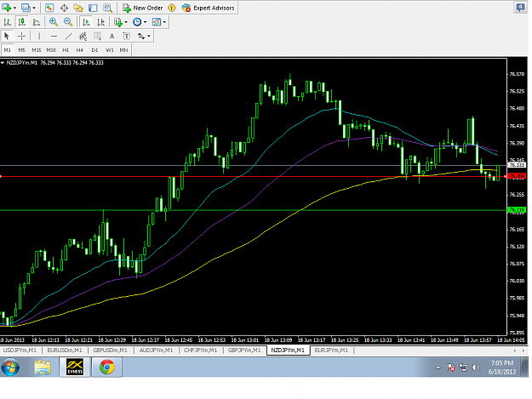Switch chart to H1 timeframe
The image size is (532, 399).
coord(66,50)
